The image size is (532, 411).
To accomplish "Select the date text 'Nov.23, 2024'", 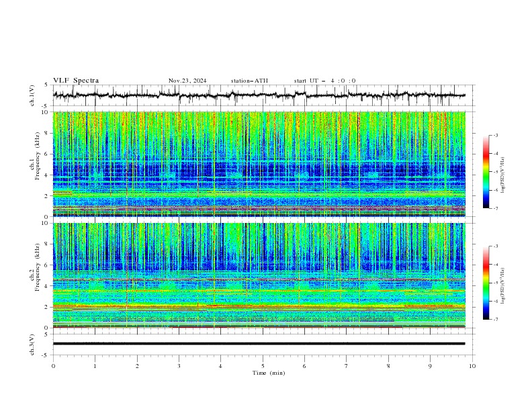I will (x=187, y=81).
